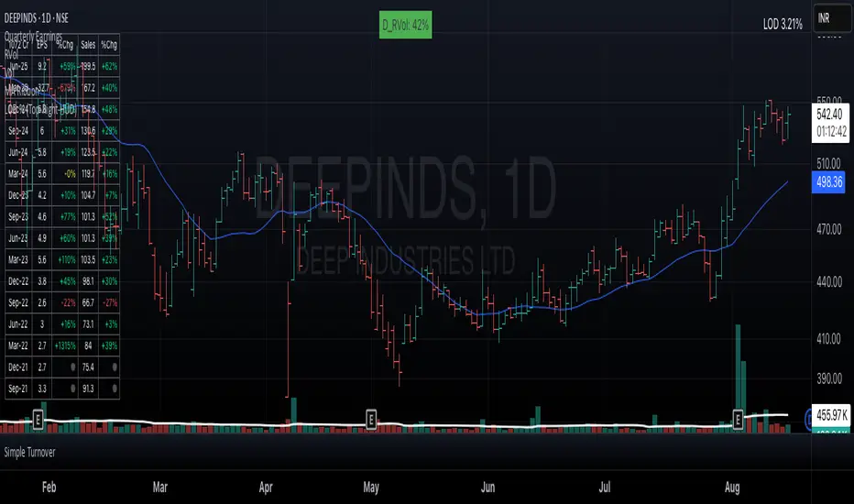The width and height of the screenshot is (854, 504).
Task: Select the Jun-24 quarter row label
Action: point(18,152)
